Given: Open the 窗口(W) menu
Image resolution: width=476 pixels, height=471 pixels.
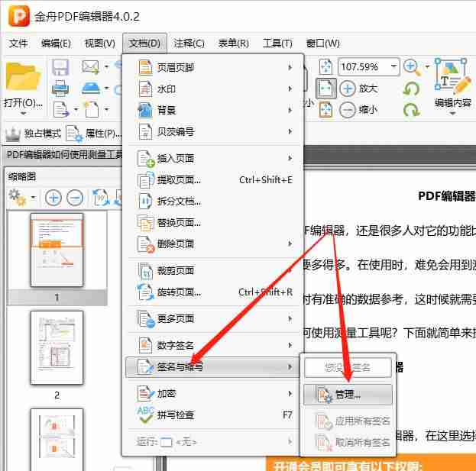Looking at the screenshot, I should click(322, 44).
